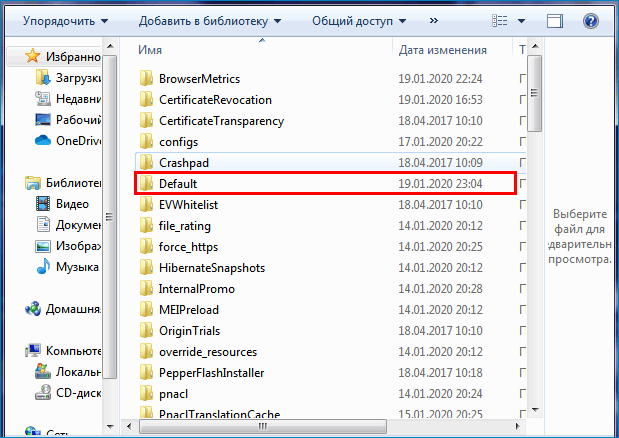619x438 pixels.
Task: Click the file list horizontal scrollbar
Action: point(330,427)
